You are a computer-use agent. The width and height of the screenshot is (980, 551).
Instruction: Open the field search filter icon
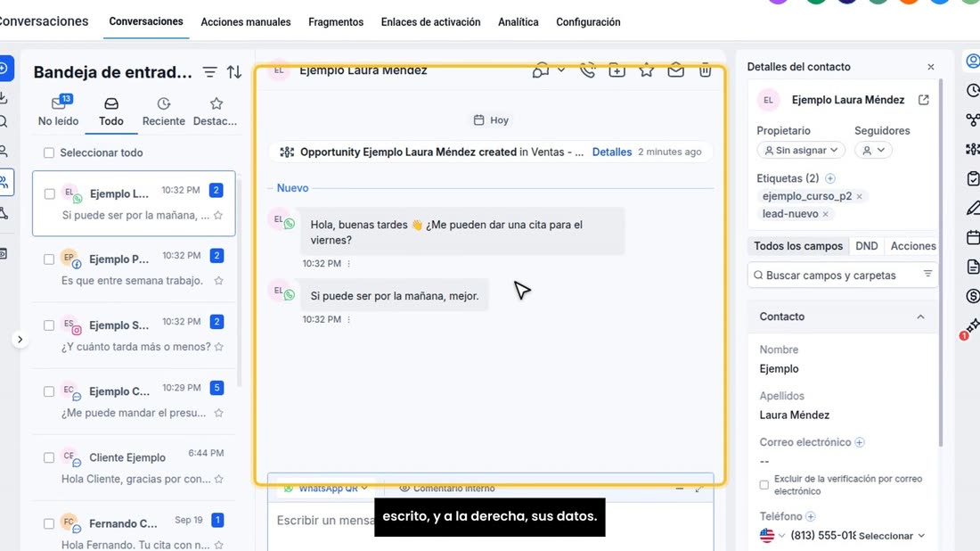click(927, 274)
